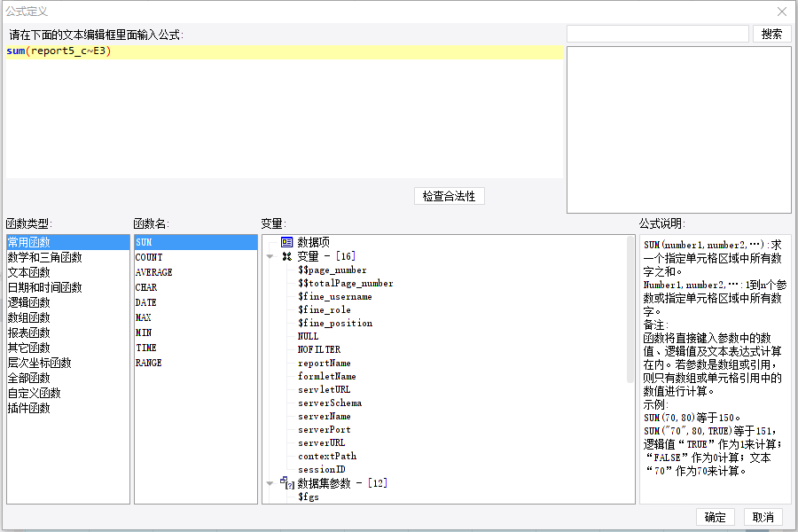Select MAX in function name list

coord(196,317)
